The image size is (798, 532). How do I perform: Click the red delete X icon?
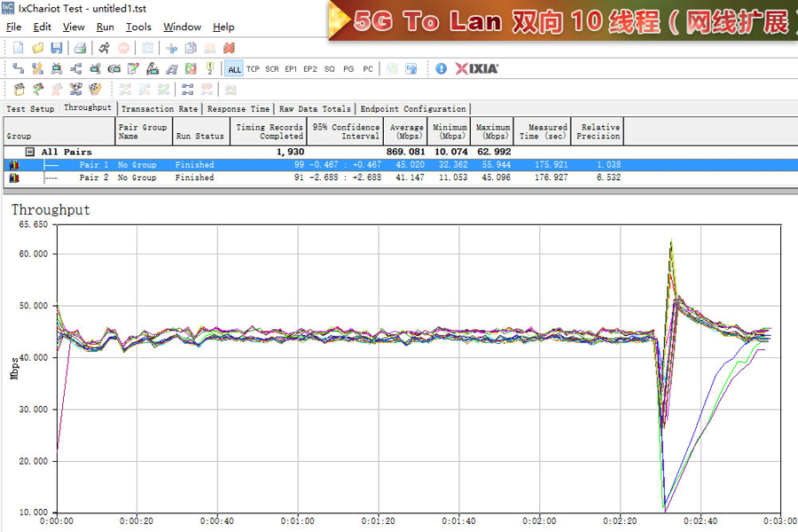(x=229, y=48)
